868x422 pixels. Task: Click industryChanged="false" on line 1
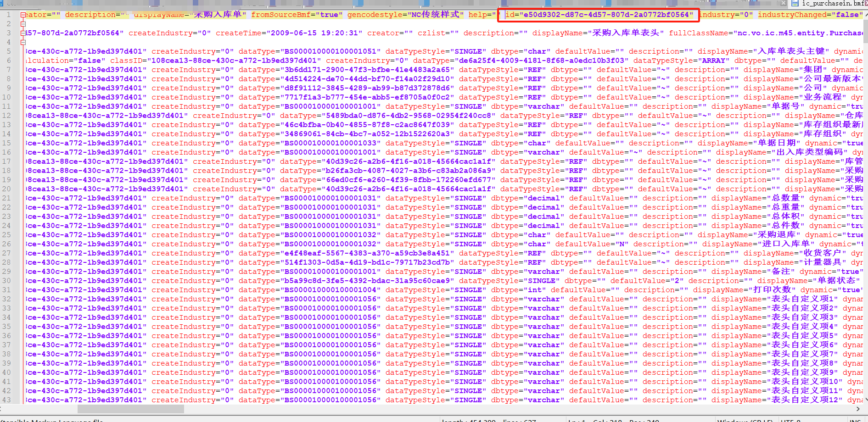[x=810, y=15]
